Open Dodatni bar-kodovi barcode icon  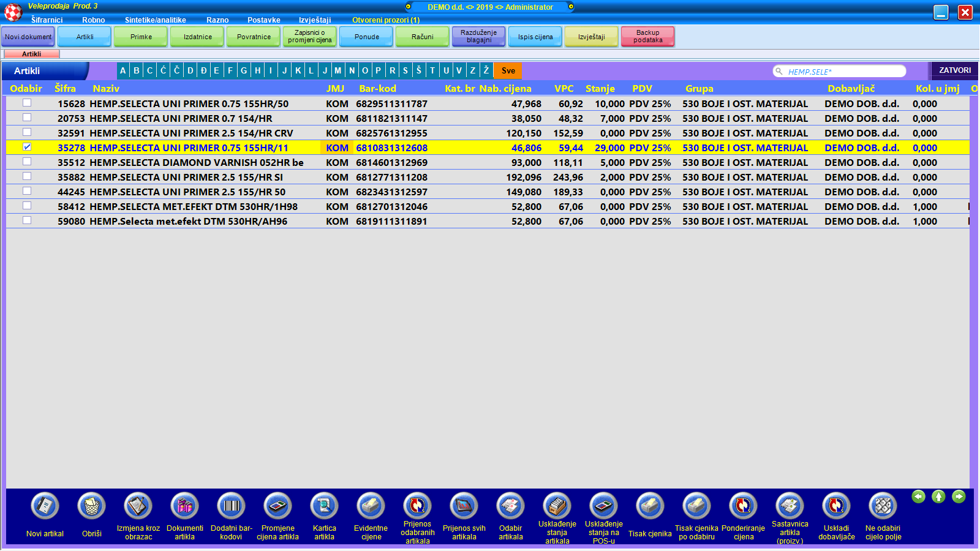(x=231, y=506)
